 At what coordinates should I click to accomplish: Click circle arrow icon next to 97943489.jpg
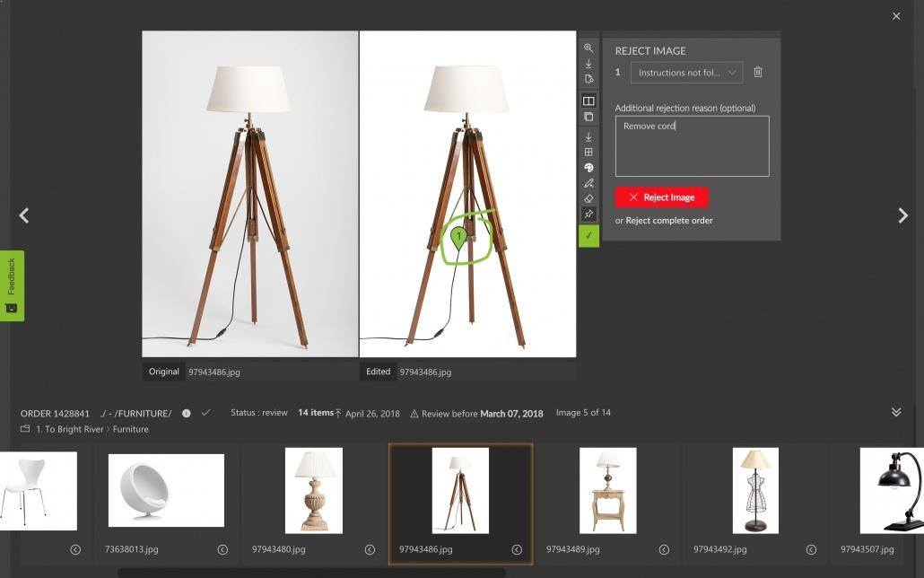click(x=664, y=549)
